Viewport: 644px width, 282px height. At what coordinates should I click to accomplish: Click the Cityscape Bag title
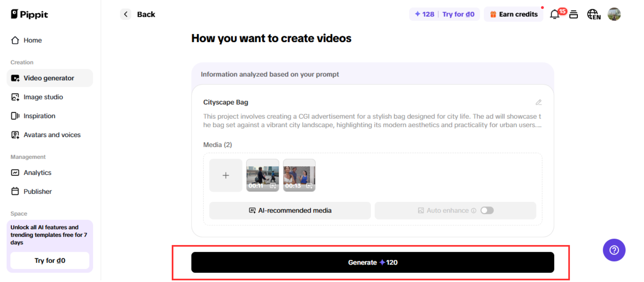[226, 102]
